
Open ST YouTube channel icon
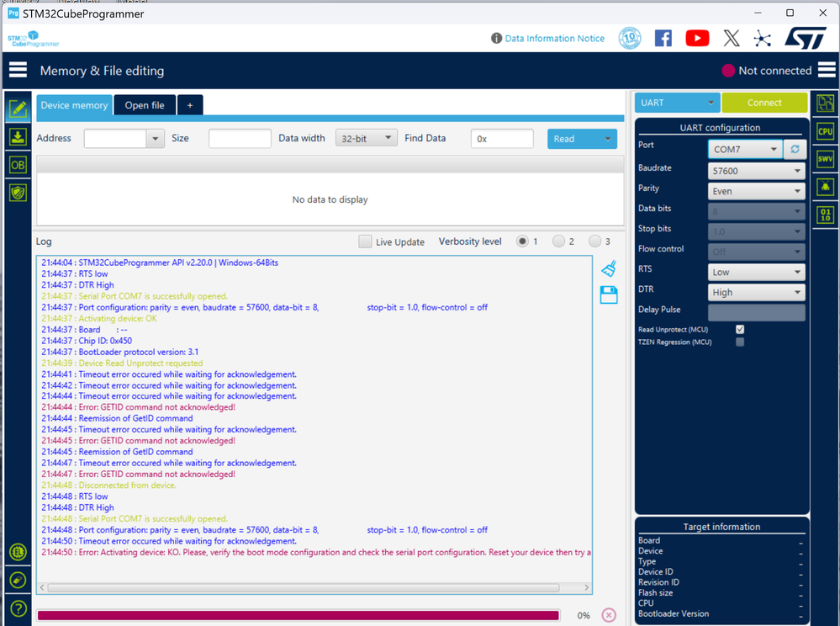(697, 38)
